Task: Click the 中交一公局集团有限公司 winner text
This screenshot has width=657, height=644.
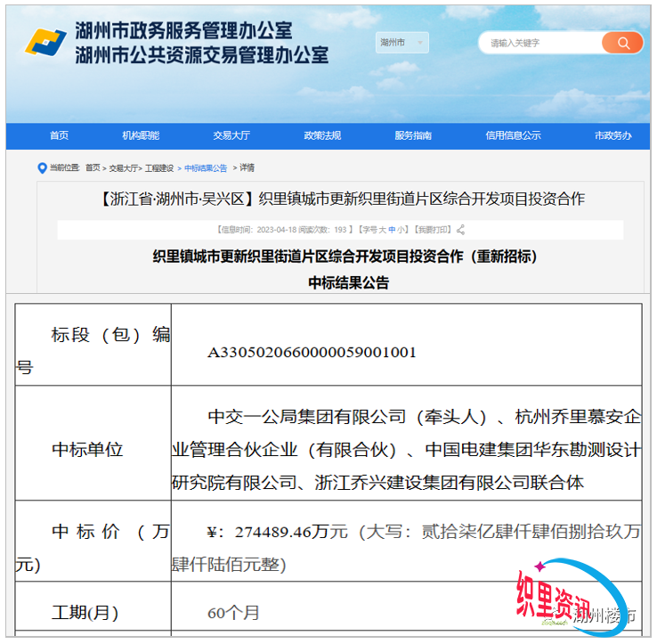Action: 307,417
